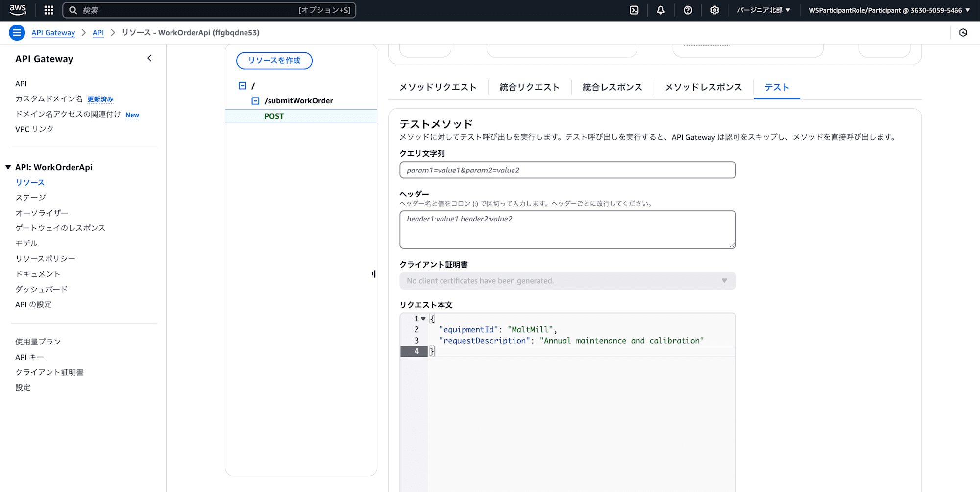Open ドキュメント in the sidebar
The width and height of the screenshot is (980, 492).
(38, 274)
